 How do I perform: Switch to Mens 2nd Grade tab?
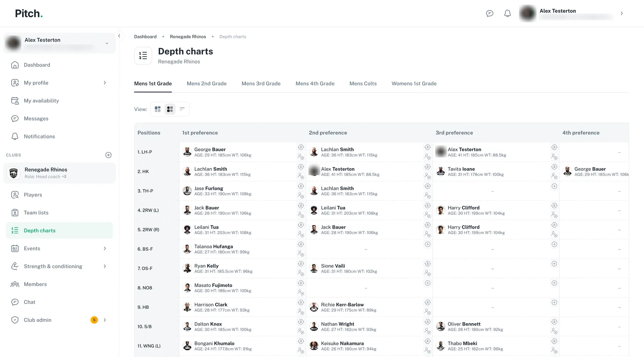[x=206, y=84]
